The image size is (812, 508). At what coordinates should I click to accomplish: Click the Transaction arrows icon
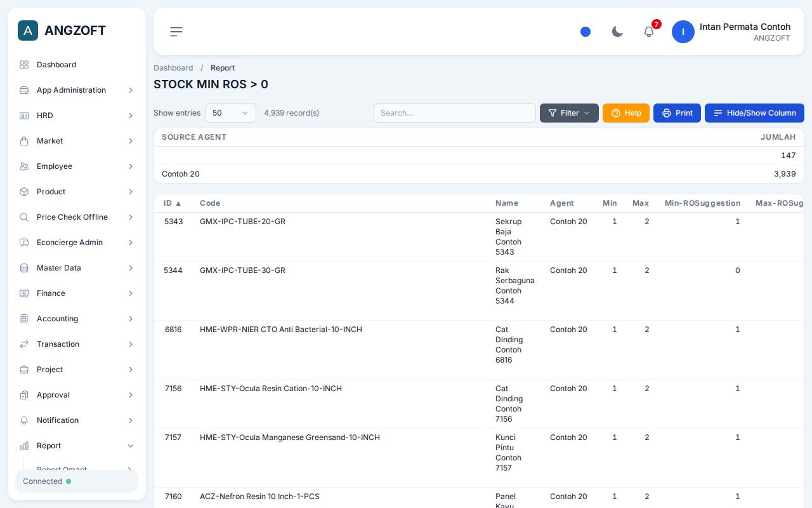24,344
